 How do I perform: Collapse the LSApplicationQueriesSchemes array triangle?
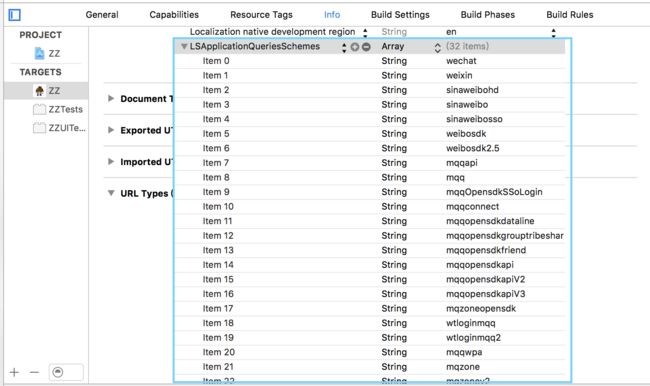click(x=184, y=46)
